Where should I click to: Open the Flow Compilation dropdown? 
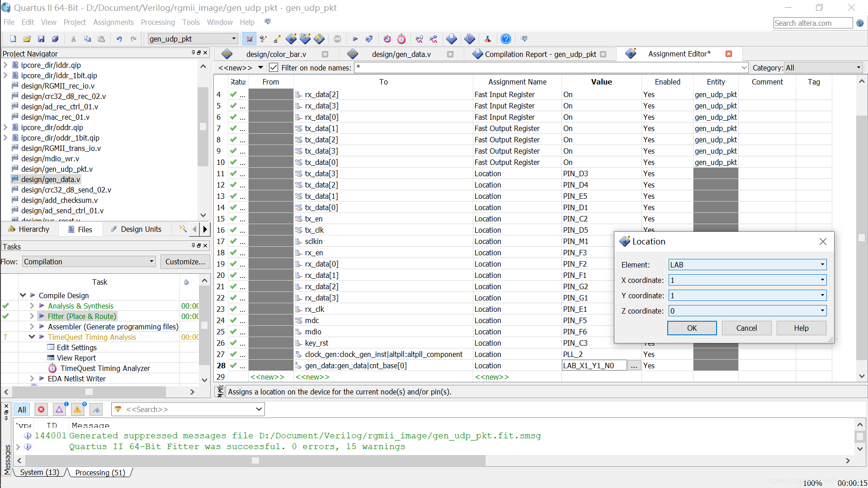89,262
